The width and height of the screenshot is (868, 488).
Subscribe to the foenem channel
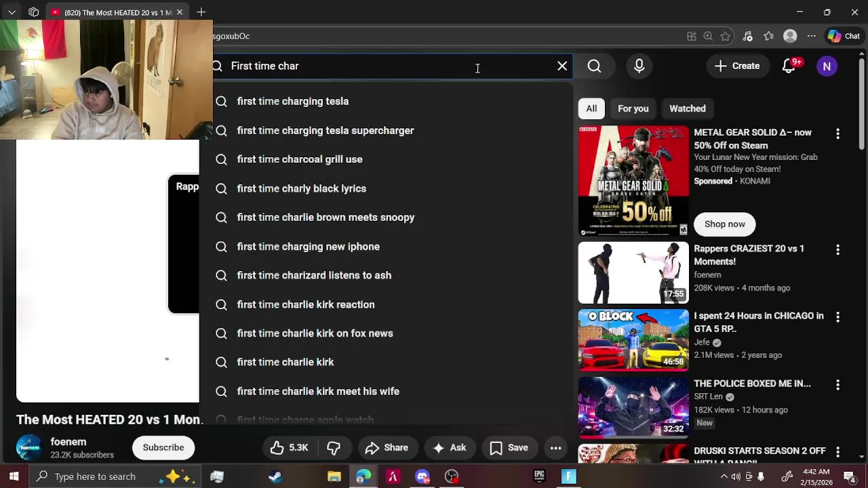[x=163, y=447]
